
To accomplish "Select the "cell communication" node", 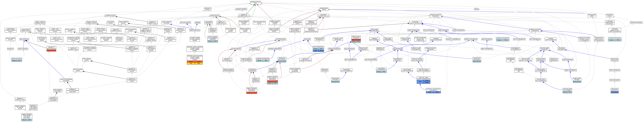I will [x=185, y=22].
